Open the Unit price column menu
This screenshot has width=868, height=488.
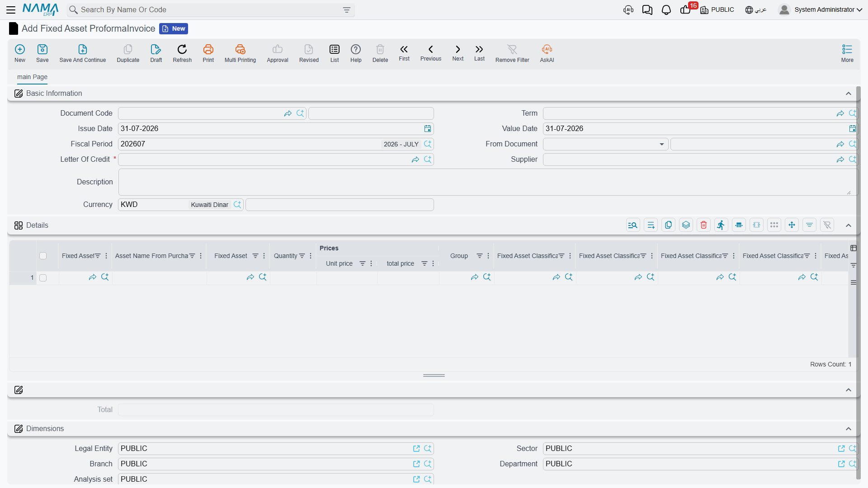(371, 263)
